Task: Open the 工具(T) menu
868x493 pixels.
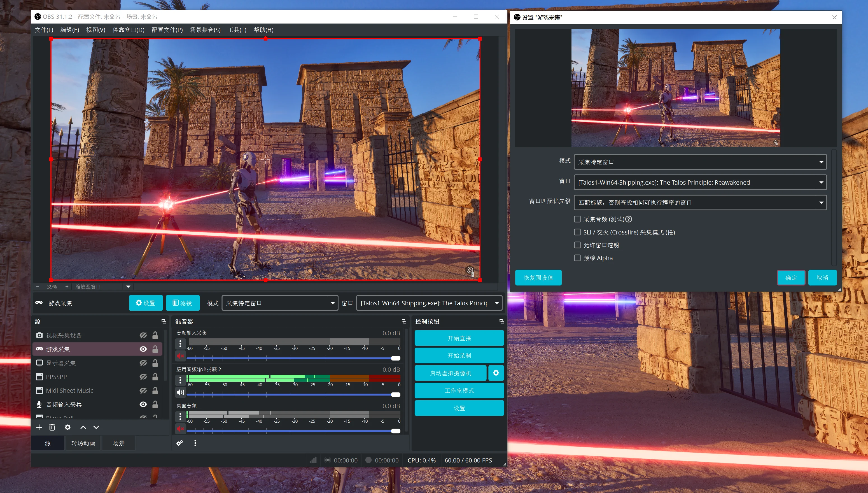Action: pyautogui.click(x=237, y=30)
